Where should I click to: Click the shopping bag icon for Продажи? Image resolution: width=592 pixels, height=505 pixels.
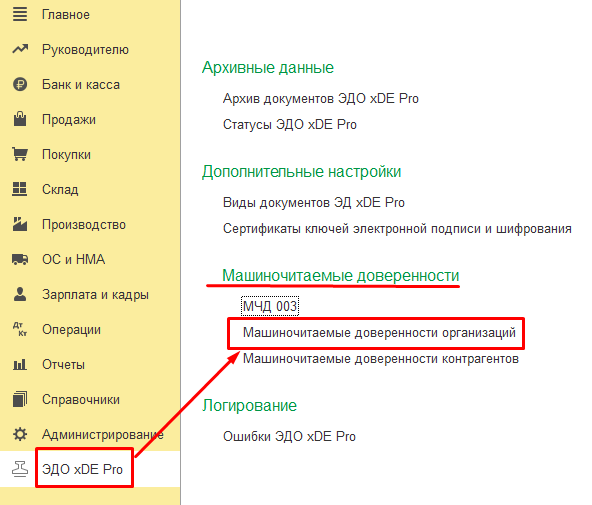[20, 119]
